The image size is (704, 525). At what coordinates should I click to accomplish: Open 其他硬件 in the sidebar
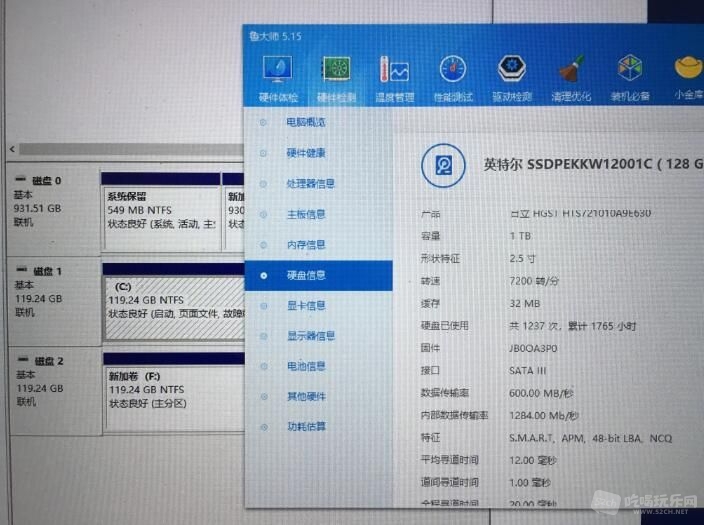click(306, 397)
